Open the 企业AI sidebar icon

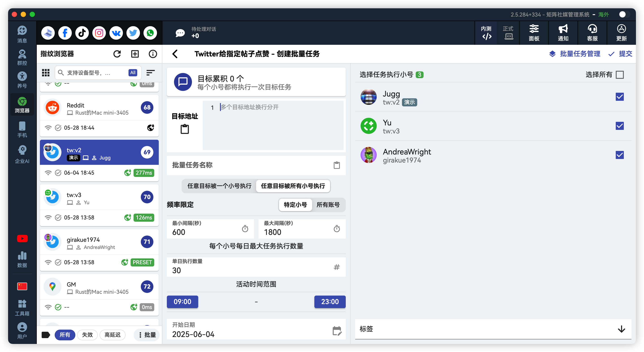click(x=22, y=154)
